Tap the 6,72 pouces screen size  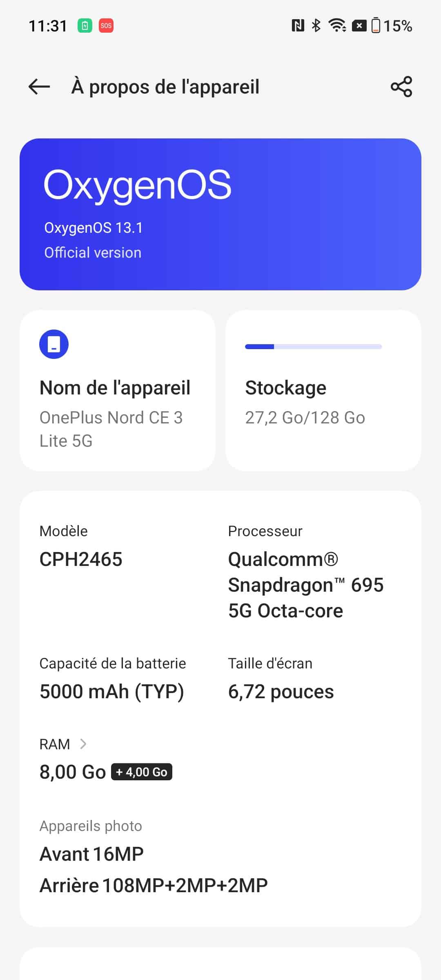281,692
